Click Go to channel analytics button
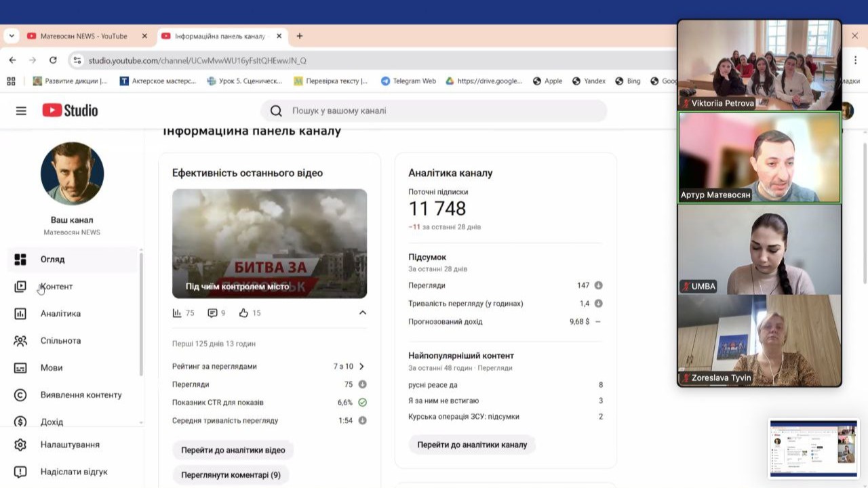Screen dimensions: 868x488 472,445
